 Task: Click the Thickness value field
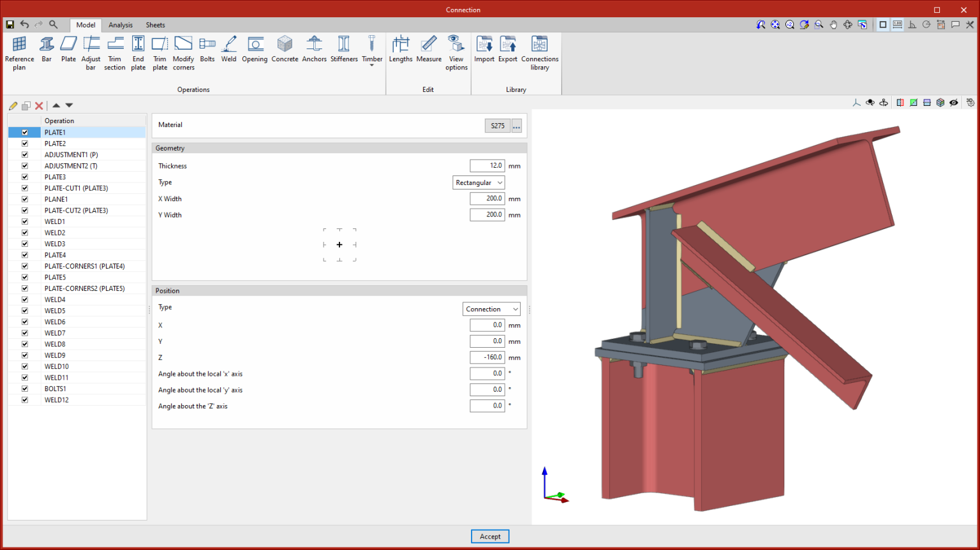488,165
